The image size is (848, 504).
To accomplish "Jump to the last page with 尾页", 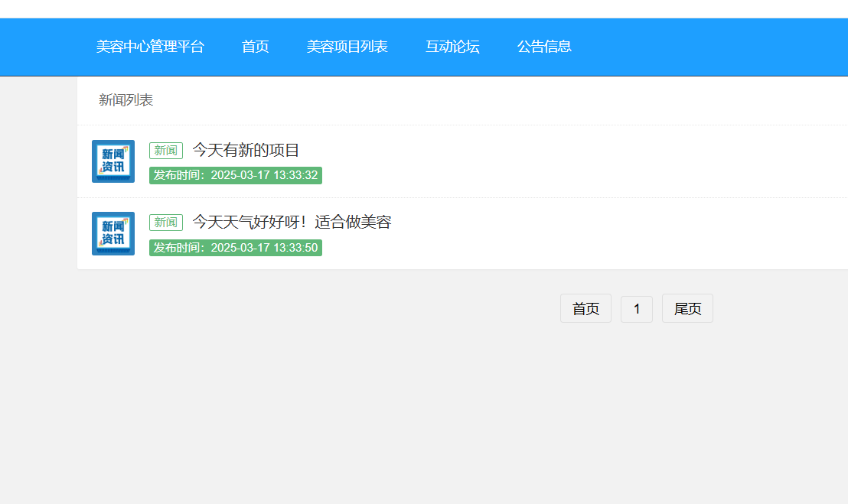I will coord(687,309).
